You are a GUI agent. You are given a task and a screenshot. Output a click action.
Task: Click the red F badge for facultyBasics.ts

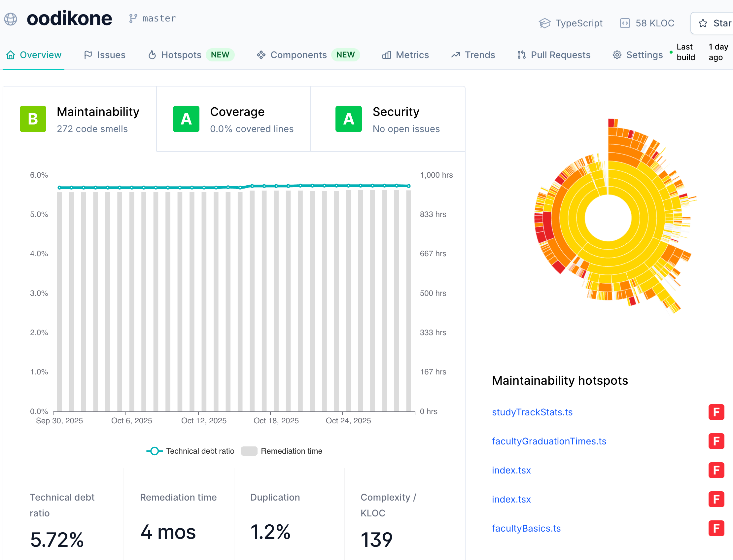(x=716, y=528)
